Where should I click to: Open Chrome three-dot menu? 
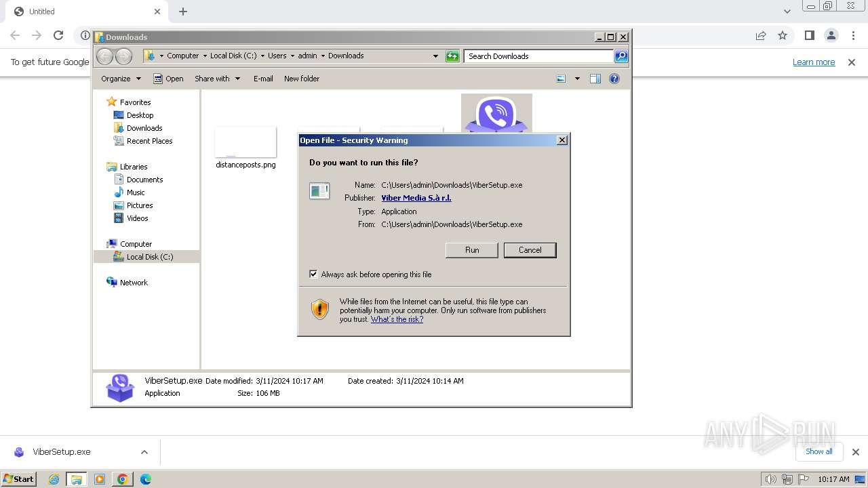click(x=854, y=35)
